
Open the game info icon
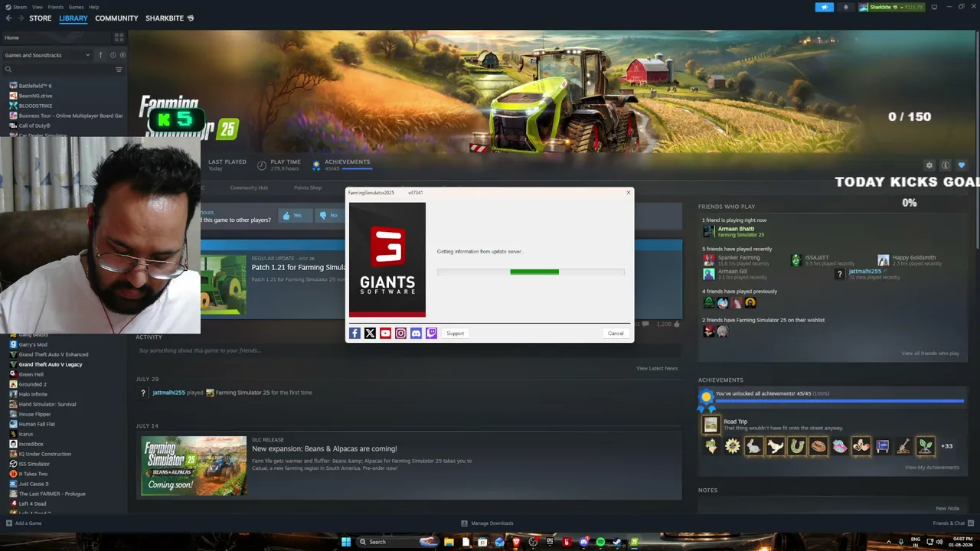[946, 165]
